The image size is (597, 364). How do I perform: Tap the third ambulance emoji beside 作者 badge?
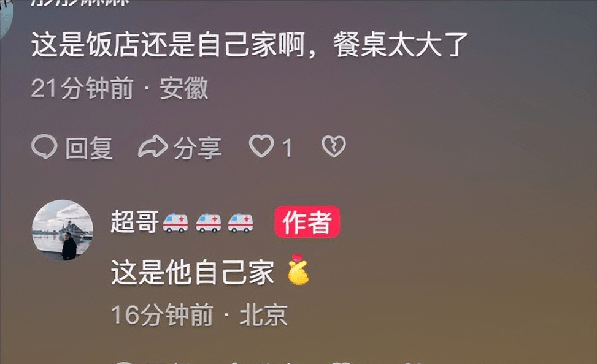click(241, 222)
